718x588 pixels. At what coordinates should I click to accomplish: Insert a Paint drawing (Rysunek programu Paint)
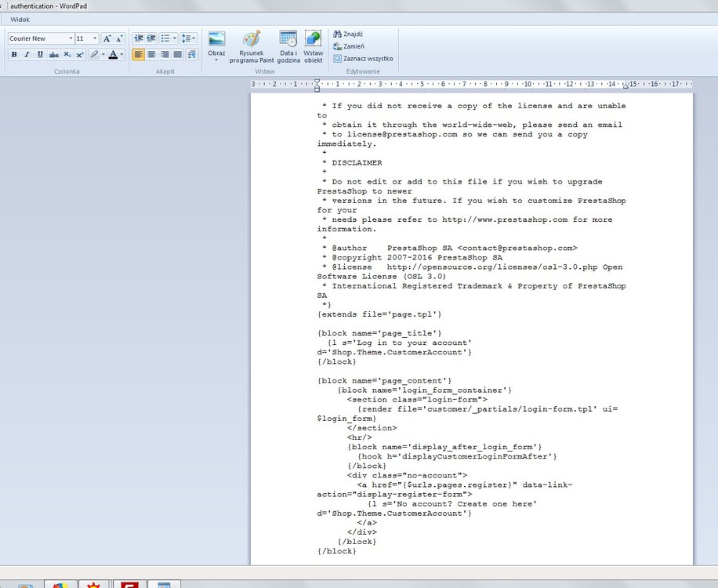coord(252,46)
